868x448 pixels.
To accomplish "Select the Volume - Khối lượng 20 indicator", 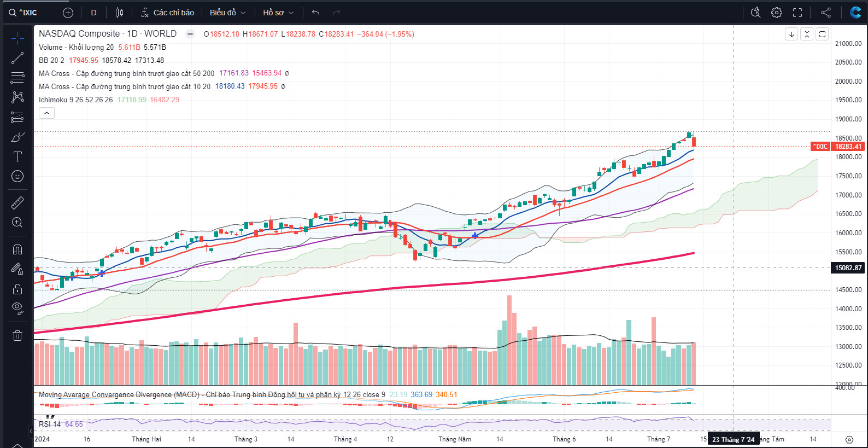I will (x=76, y=47).
